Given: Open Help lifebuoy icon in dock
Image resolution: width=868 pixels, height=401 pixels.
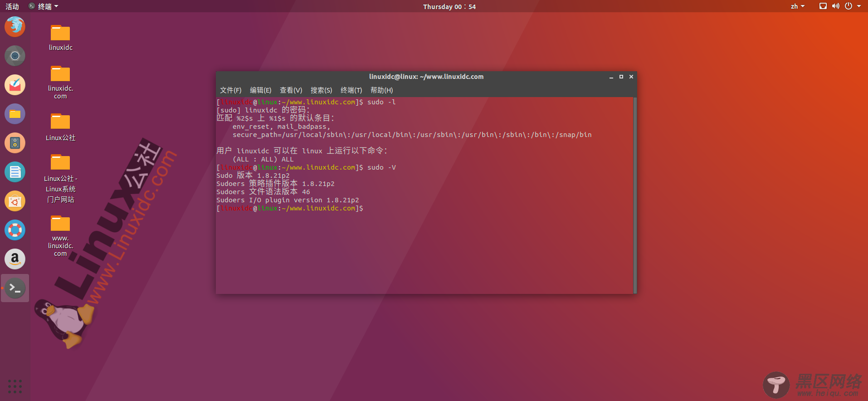Looking at the screenshot, I should [x=15, y=230].
